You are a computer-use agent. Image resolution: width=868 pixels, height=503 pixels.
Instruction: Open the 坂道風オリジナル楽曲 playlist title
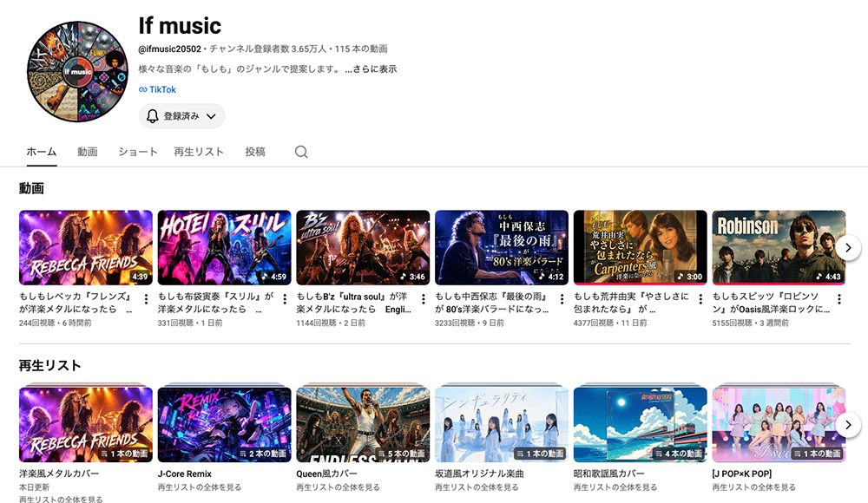[x=479, y=474]
